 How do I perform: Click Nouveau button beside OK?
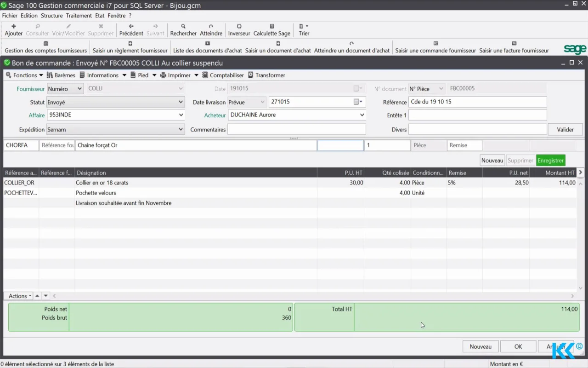[x=481, y=346]
